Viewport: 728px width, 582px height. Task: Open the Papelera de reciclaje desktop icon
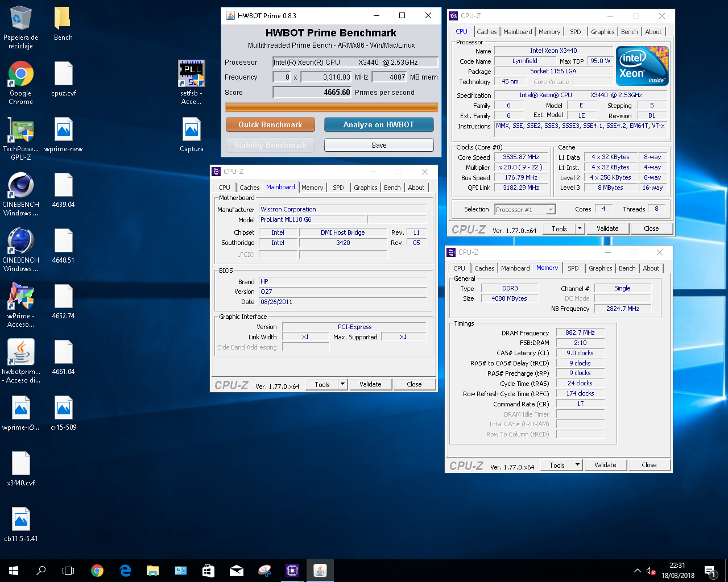pos(21,27)
